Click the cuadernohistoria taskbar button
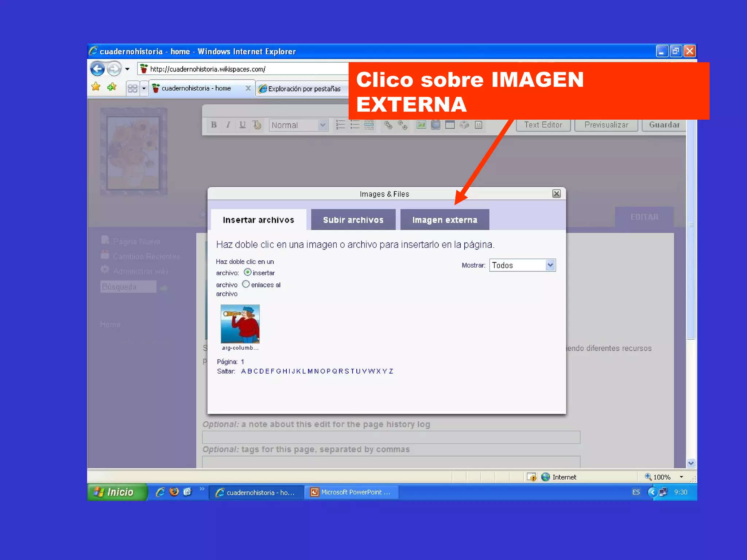The height and width of the screenshot is (560, 747). [256, 492]
